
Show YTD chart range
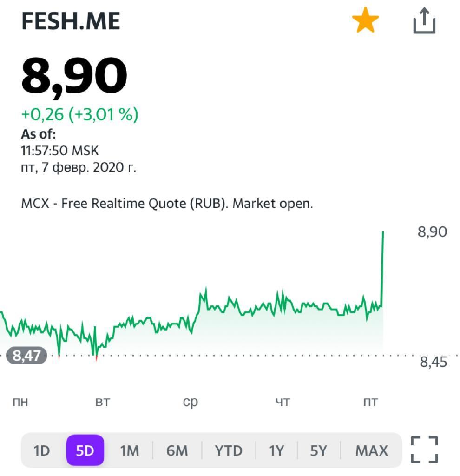point(229,450)
